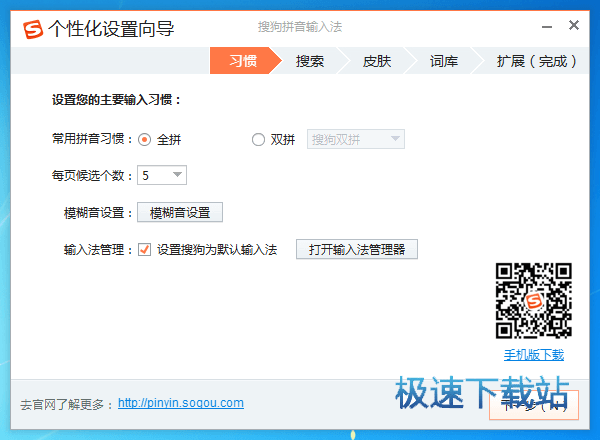Click the 输入法管理 label

pos(98,250)
